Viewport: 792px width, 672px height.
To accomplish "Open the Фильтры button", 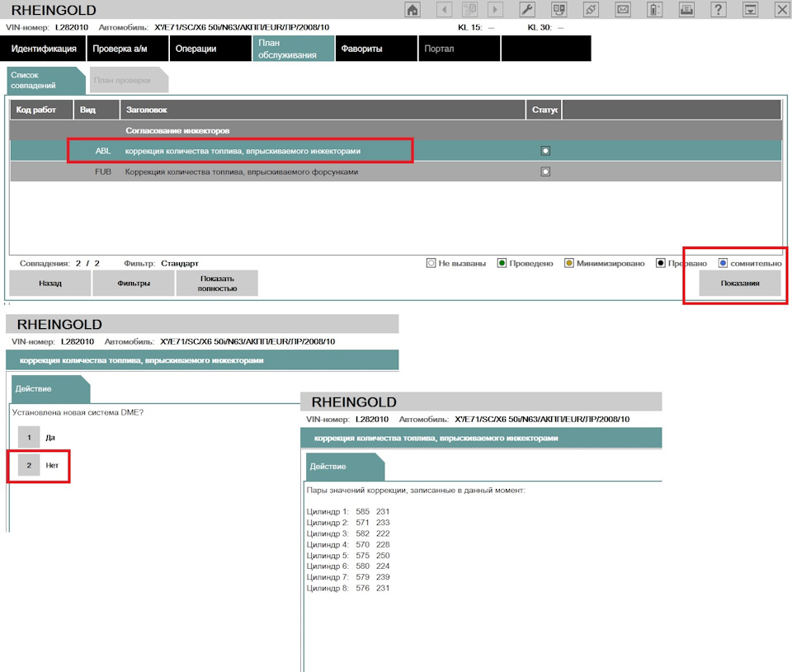I will point(134,284).
